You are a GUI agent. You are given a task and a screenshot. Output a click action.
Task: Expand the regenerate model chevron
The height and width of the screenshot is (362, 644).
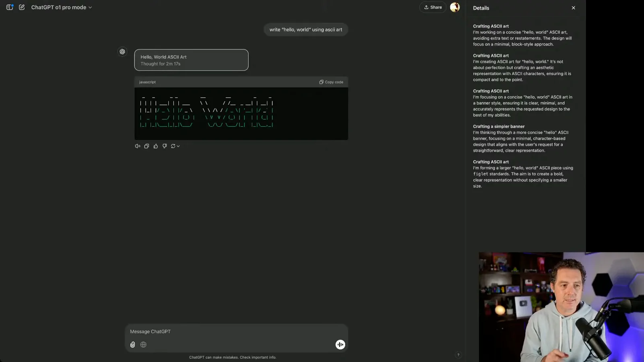(178, 146)
